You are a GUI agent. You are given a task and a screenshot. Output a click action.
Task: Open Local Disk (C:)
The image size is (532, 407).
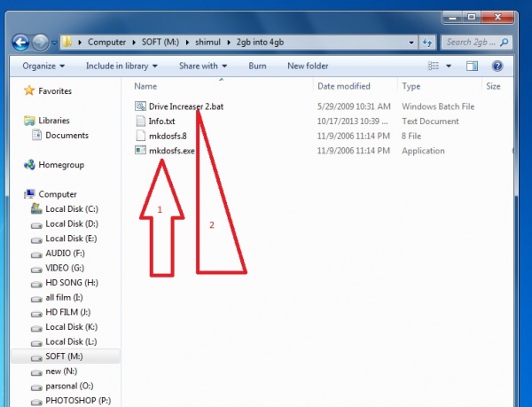pyautogui.click(x=72, y=209)
